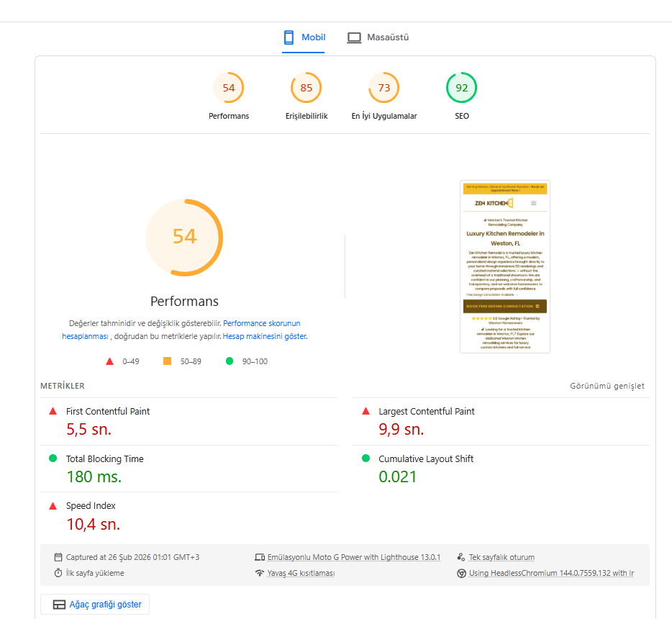Click the mobile phone icon in tab

(289, 37)
